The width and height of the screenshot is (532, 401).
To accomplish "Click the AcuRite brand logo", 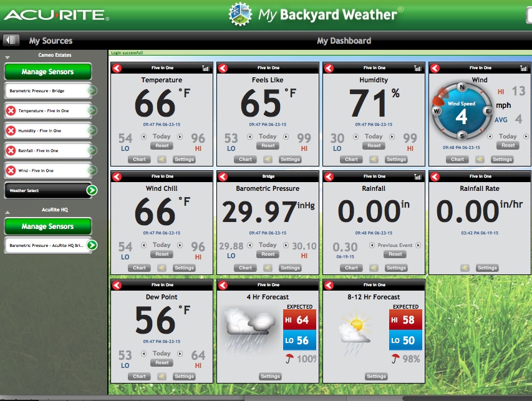I will (x=57, y=15).
